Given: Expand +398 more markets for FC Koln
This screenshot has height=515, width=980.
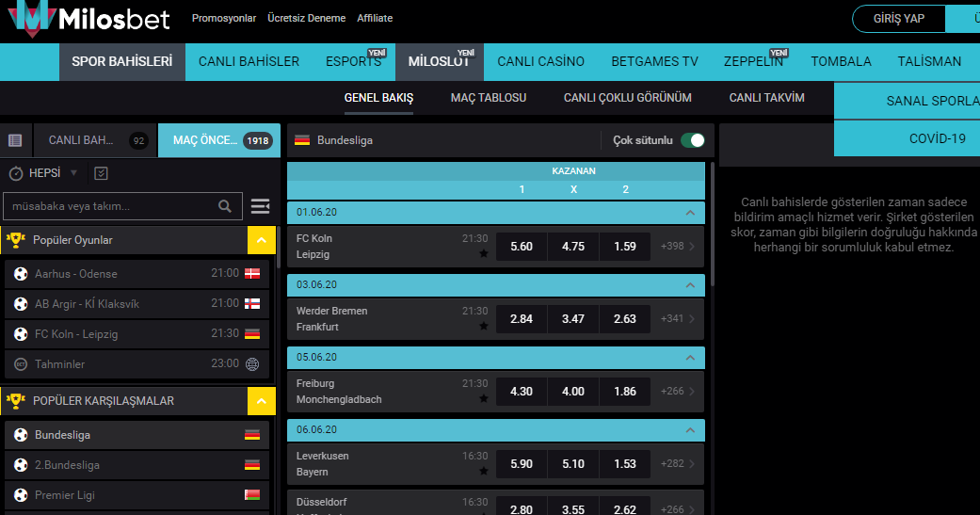Looking at the screenshot, I should click(678, 247).
